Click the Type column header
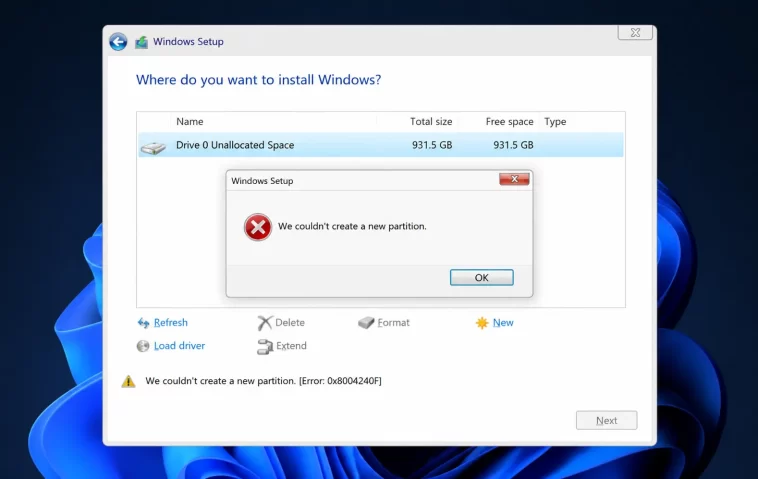Image resolution: width=758 pixels, height=479 pixels. [x=555, y=122]
